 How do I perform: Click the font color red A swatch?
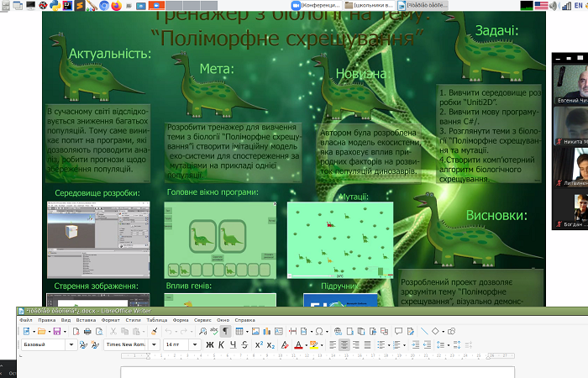pyautogui.click(x=298, y=345)
